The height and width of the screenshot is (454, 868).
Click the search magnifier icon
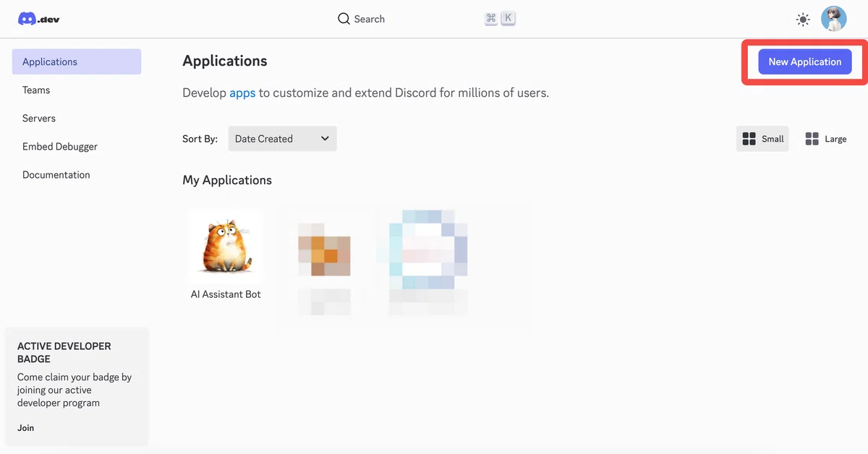(344, 19)
